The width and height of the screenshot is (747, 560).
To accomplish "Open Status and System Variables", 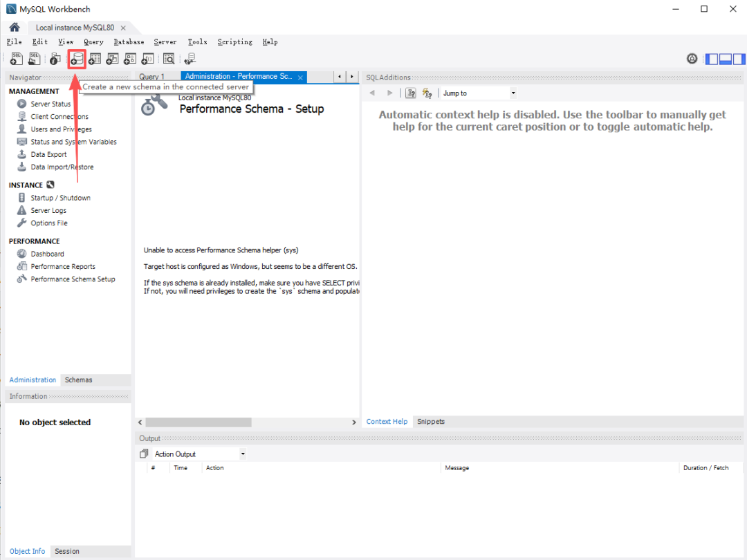I will pyautogui.click(x=74, y=142).
